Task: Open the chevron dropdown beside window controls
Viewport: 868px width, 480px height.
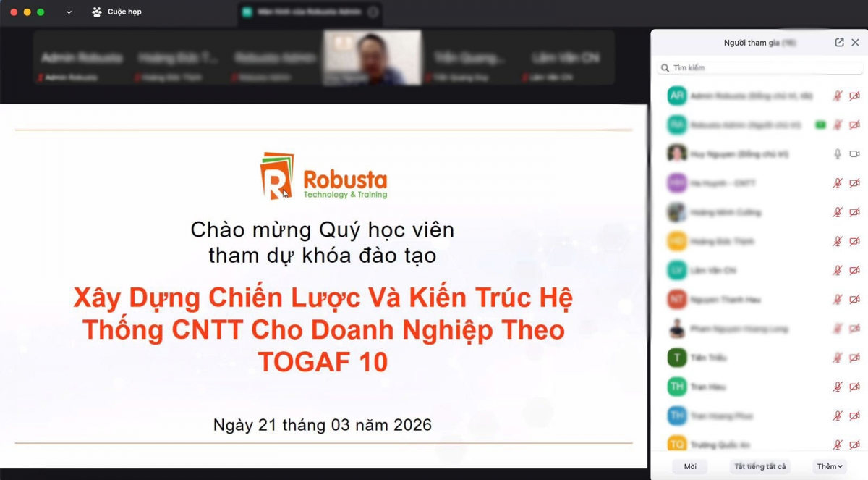Action: [69, 12]
